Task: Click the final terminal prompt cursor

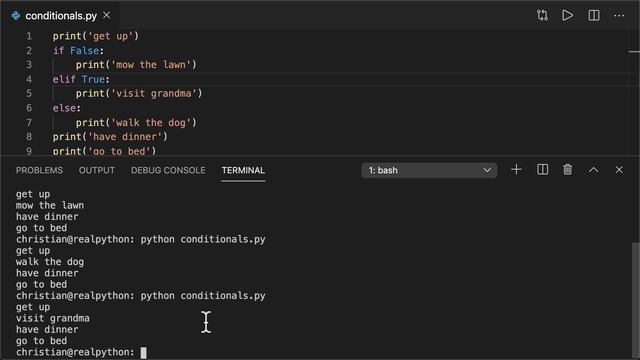Action: click(x=143, y=352)
